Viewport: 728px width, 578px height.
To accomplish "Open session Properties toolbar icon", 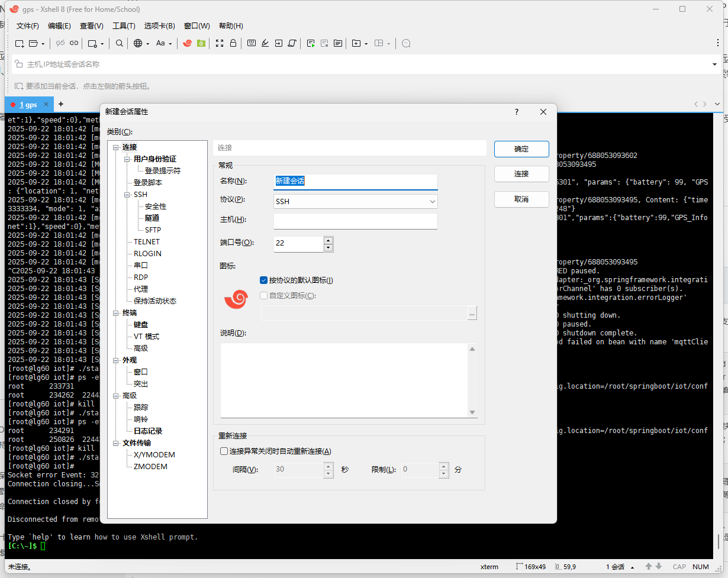I will pyautogui.click(x=92, y=43).
